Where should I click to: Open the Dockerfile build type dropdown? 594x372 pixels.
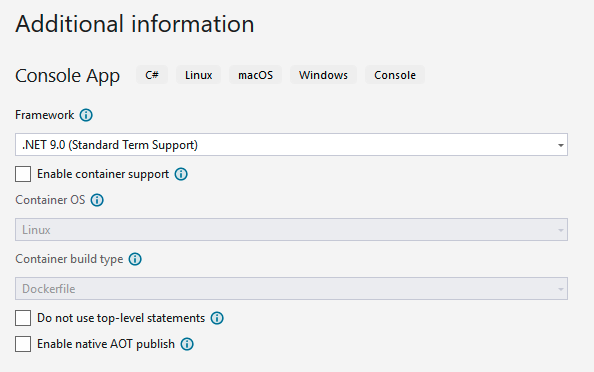[x=291, y=289]
